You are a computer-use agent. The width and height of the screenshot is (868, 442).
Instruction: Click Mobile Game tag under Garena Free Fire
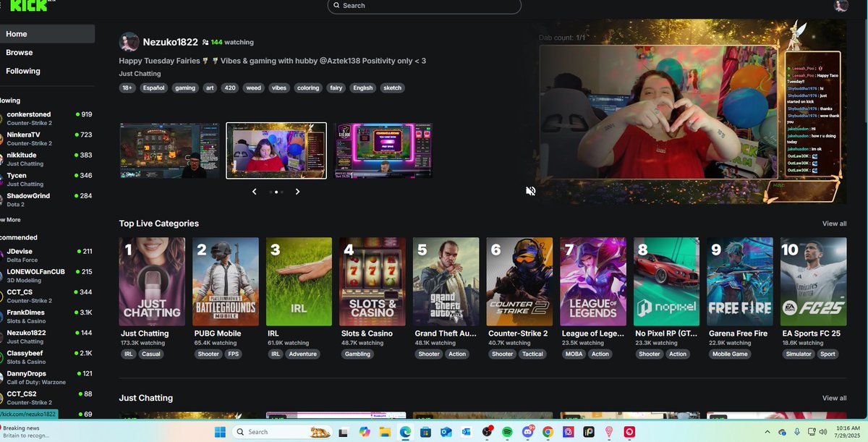tap(731, 354)
